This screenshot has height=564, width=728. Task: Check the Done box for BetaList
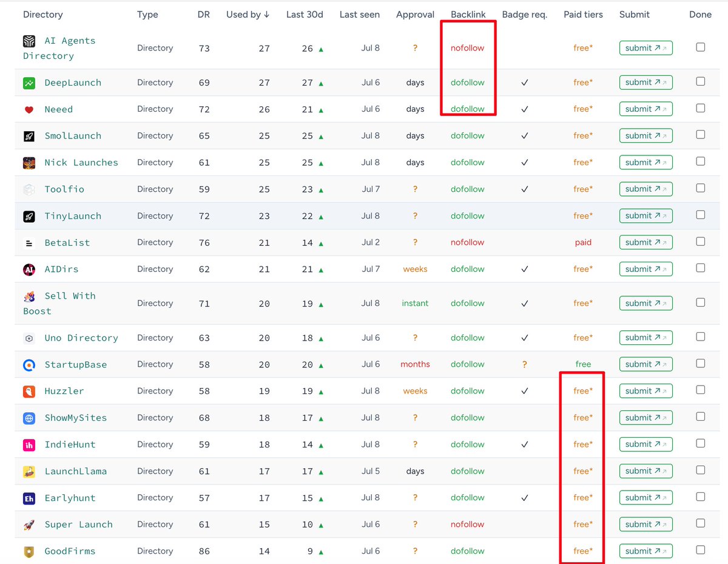[x=701, y=242]
